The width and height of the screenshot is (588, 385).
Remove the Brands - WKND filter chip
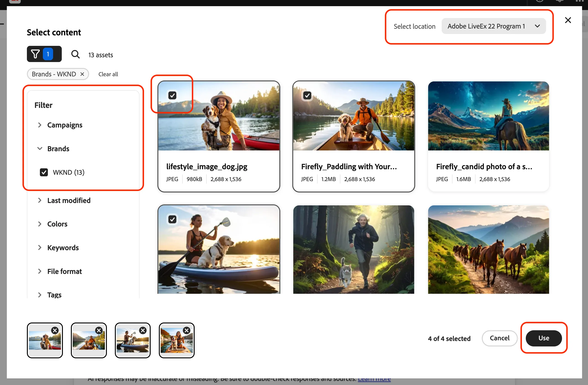point(82,74)
